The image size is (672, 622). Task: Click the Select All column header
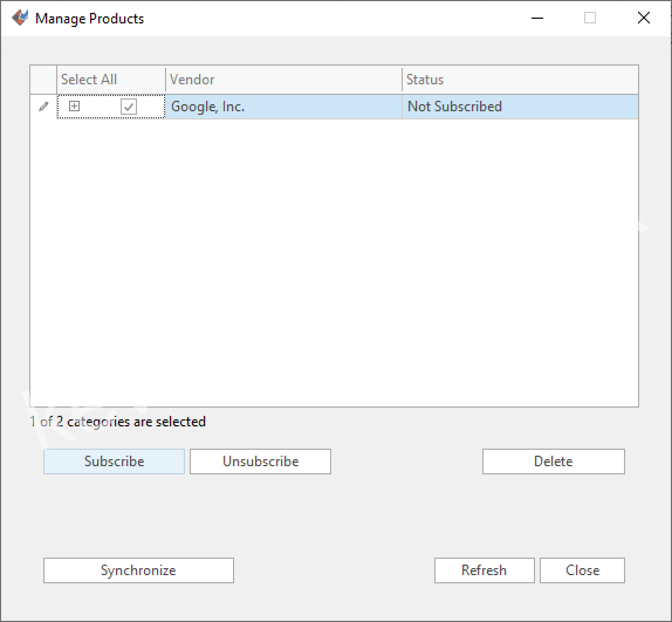click(x=89, y=80)
